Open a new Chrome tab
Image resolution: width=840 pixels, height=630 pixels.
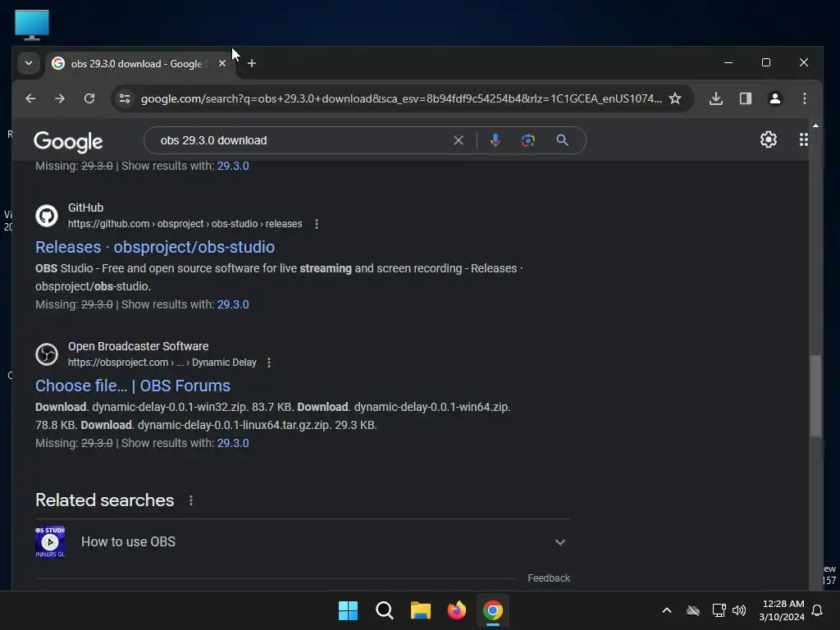click(252, 63)
